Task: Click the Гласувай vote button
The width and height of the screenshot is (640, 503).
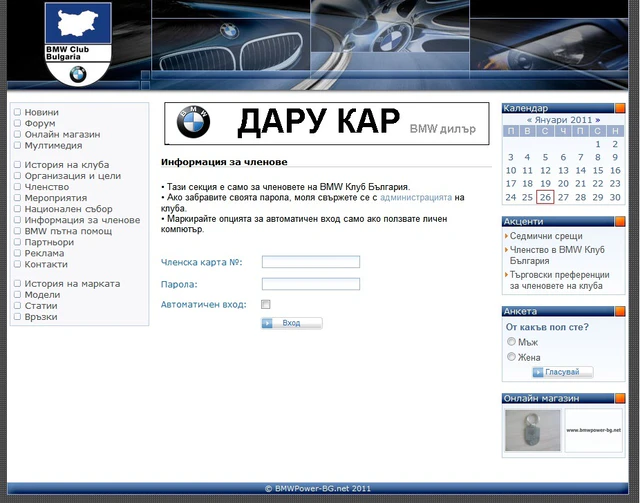Action: pyautogui.click(x=562, y=372)
